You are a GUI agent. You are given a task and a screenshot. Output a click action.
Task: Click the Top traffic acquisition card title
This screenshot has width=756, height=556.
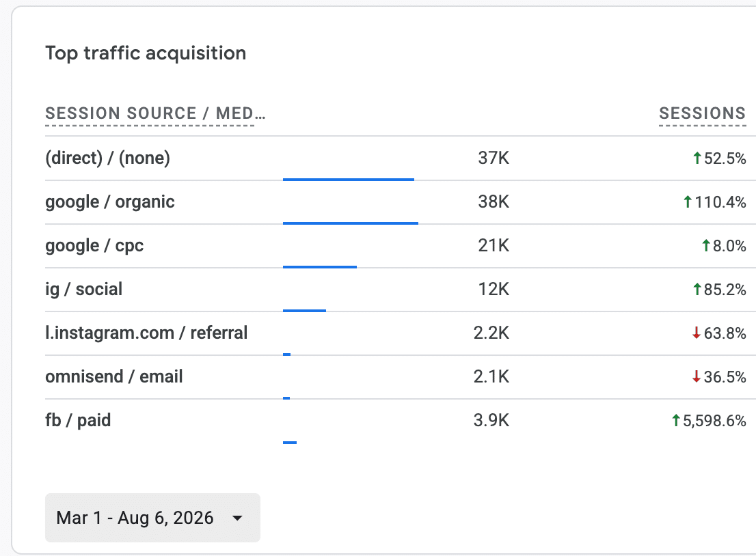(146, 53)
